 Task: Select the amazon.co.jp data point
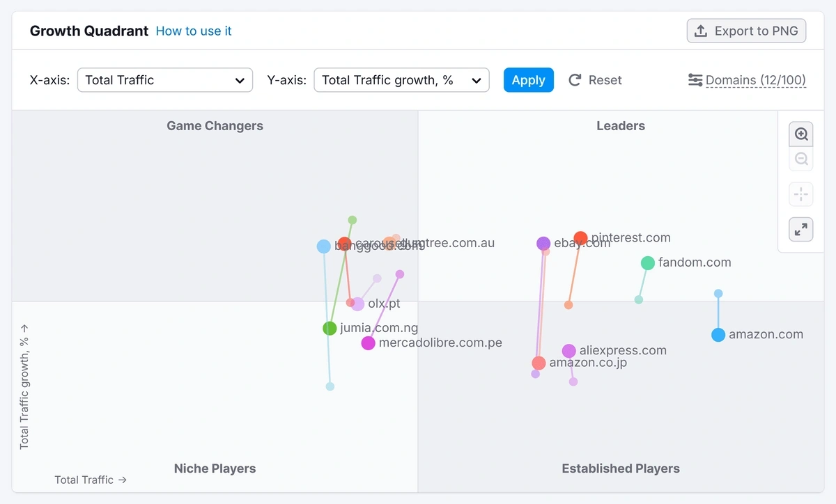pos(539,363)
